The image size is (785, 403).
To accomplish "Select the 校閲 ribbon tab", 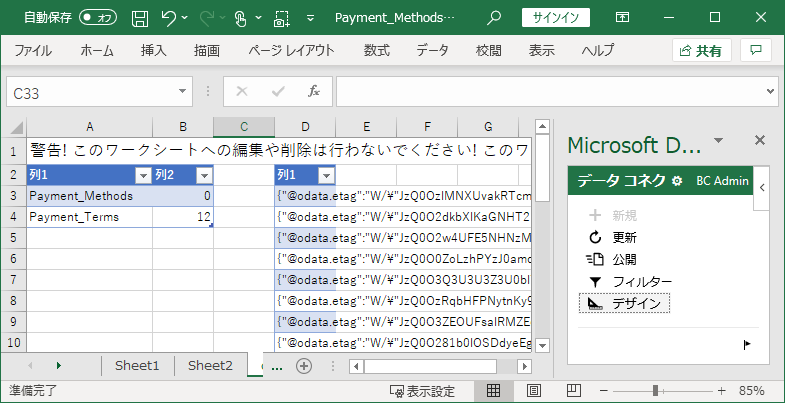I will click(x=489, y=50).
